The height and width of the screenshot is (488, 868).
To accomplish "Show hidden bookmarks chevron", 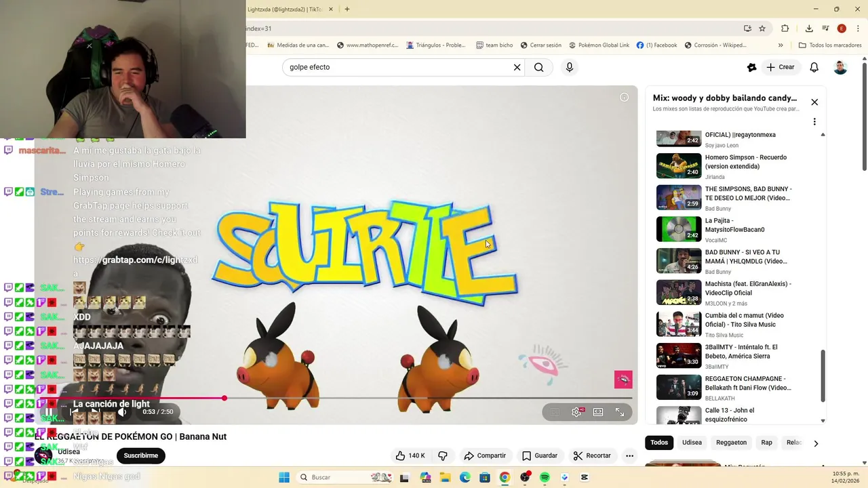I will (x=781, y=45).
